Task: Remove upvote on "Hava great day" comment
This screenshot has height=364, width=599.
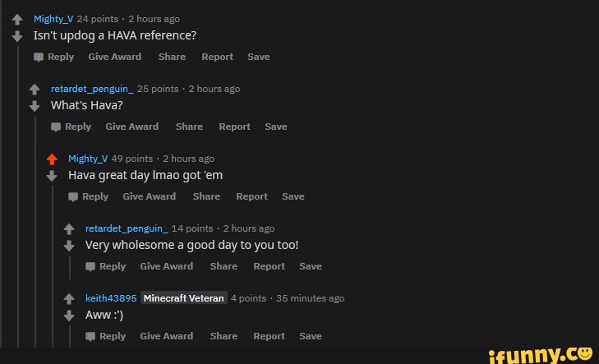Action: pyautogui.click(x=52, y=159)
